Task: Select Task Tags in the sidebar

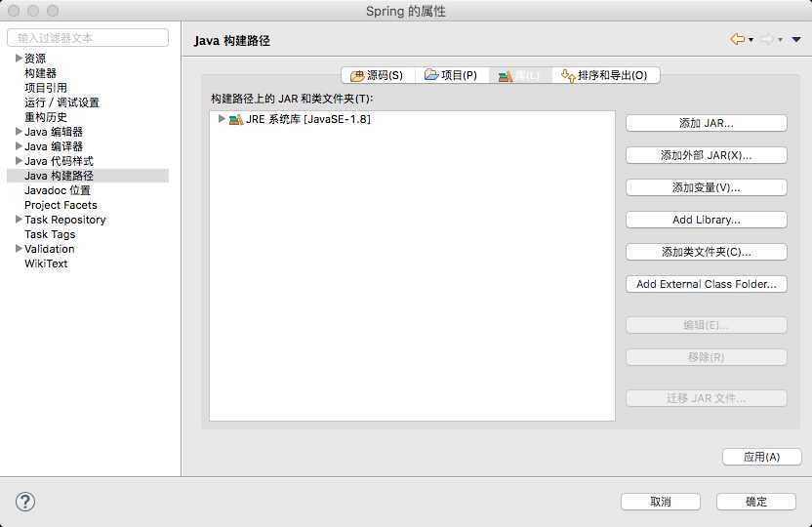Action: (50, 234)
